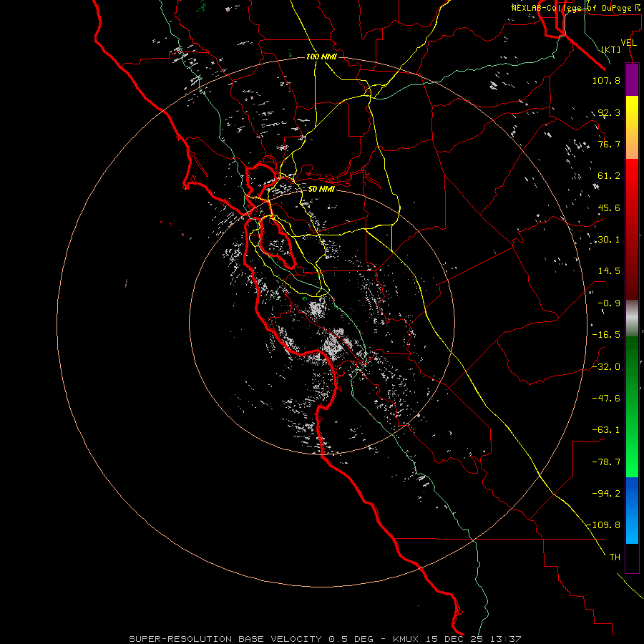Screen dimensions: 644x644
Task: Select the -16.5 value on velocity scale
Action: (606, 335)
